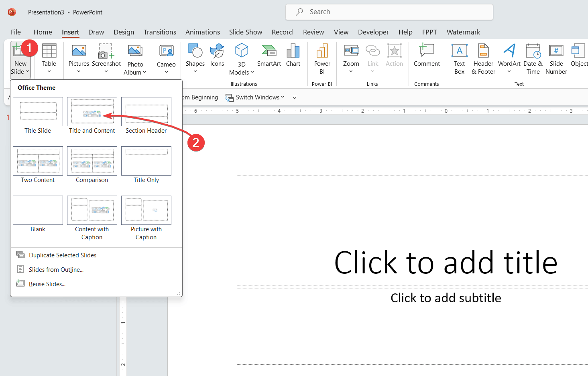Insert a Chart
Viewport: 588px width, 376px height.
(293, 56)
